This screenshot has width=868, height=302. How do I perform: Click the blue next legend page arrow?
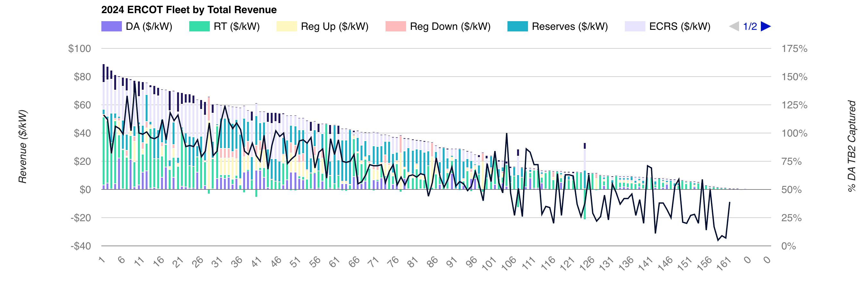[x=766, y=26]
